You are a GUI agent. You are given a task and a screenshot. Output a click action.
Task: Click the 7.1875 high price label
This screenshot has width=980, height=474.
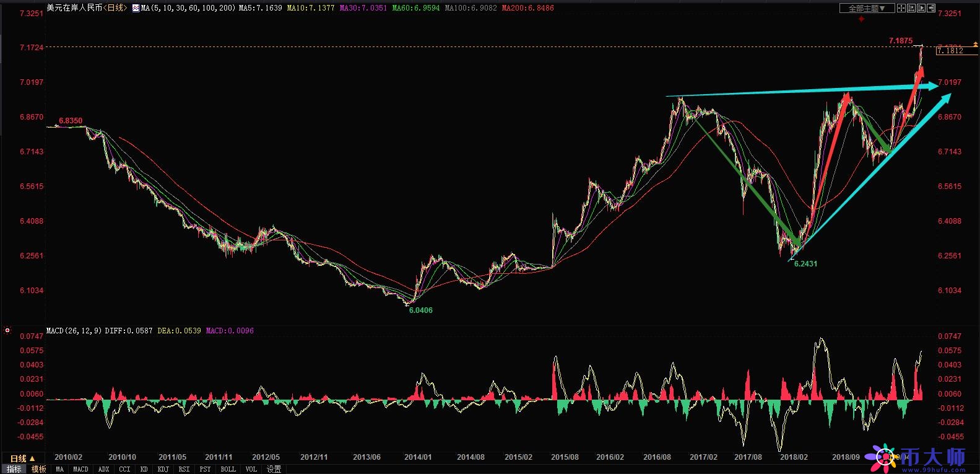(901, 41)
